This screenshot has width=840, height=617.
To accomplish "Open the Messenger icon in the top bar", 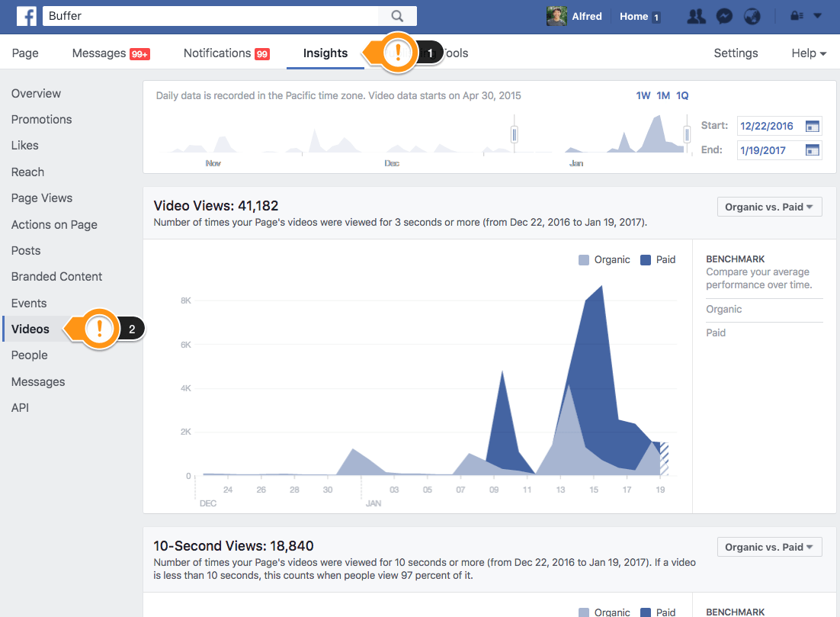I will coord(723,15).
